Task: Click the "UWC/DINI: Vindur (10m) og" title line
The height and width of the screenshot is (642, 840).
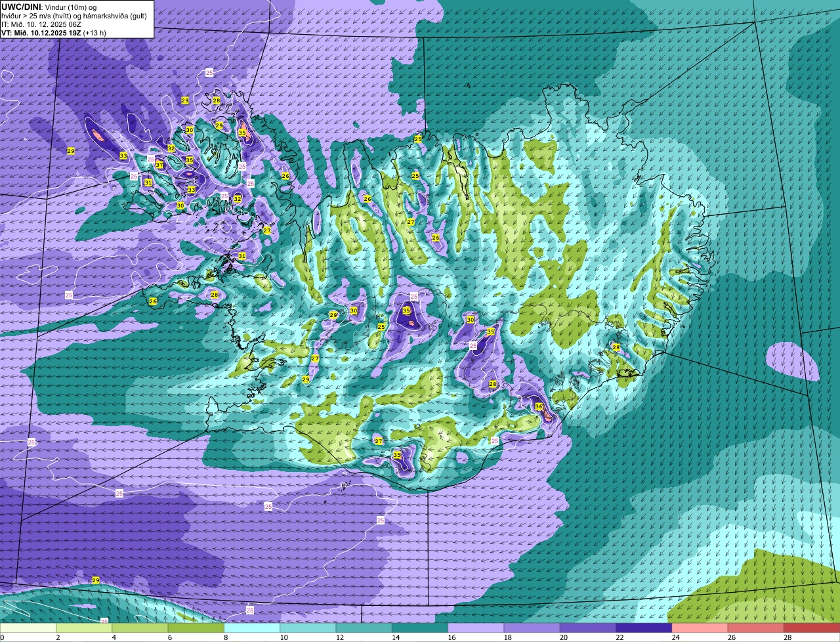Action: (x=49, y=7)
